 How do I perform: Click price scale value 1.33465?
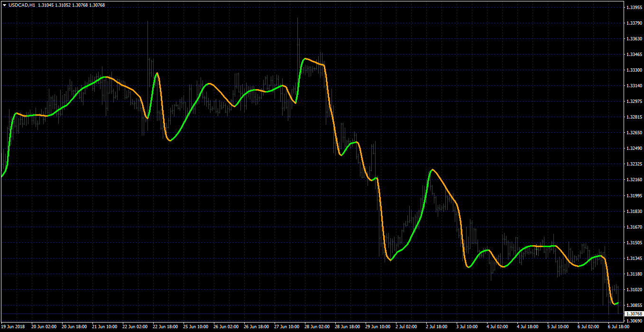(634, 55)
